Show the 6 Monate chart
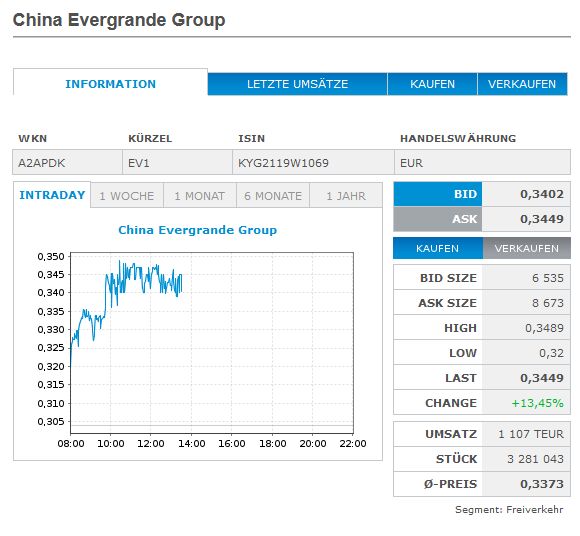 [273, 196]
